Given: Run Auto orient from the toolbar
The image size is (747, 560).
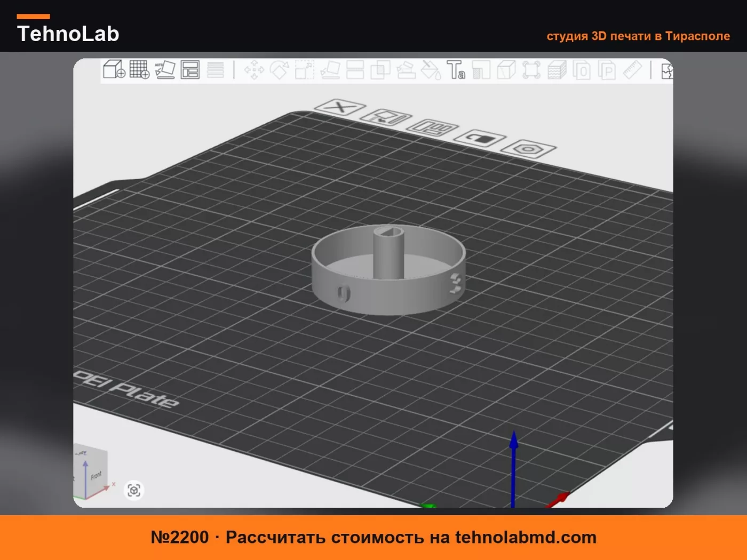Looking at the screenshot, I should [165, 70].
